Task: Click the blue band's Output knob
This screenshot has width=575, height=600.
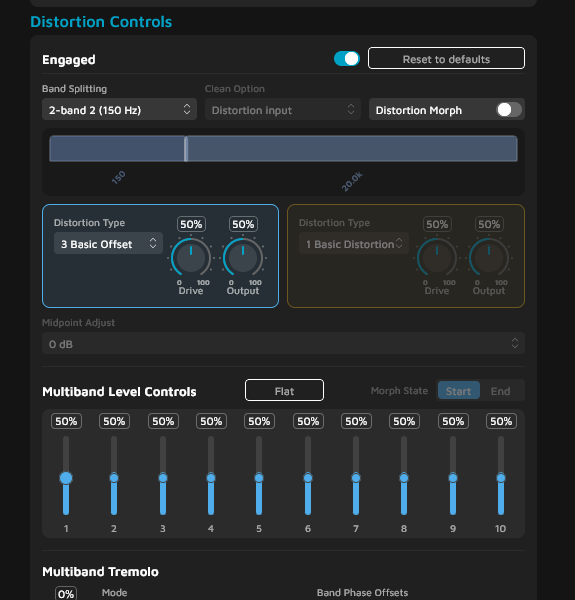Action: (x=243, y=257)
